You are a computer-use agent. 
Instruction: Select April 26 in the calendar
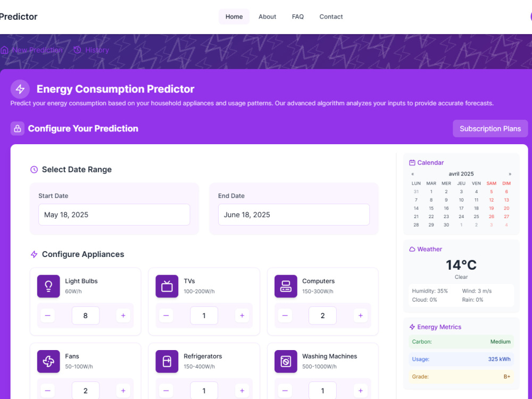[491, 217]
